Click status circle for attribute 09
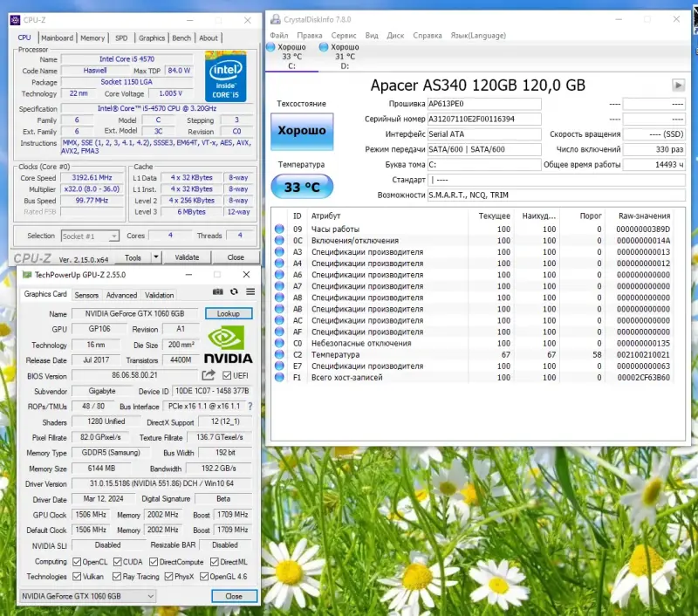The width and height of the screenshot is (698, 616). 279,229
